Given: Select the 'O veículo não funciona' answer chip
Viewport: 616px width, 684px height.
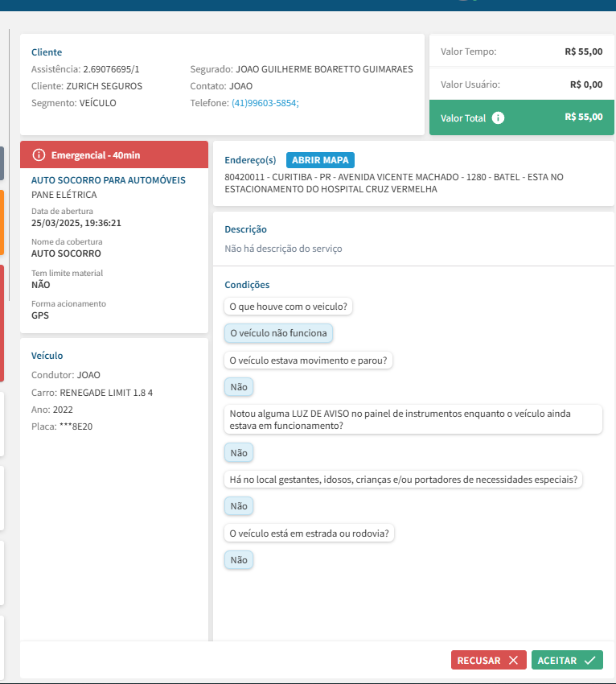Looking at the screenshot, I should 278,333.
